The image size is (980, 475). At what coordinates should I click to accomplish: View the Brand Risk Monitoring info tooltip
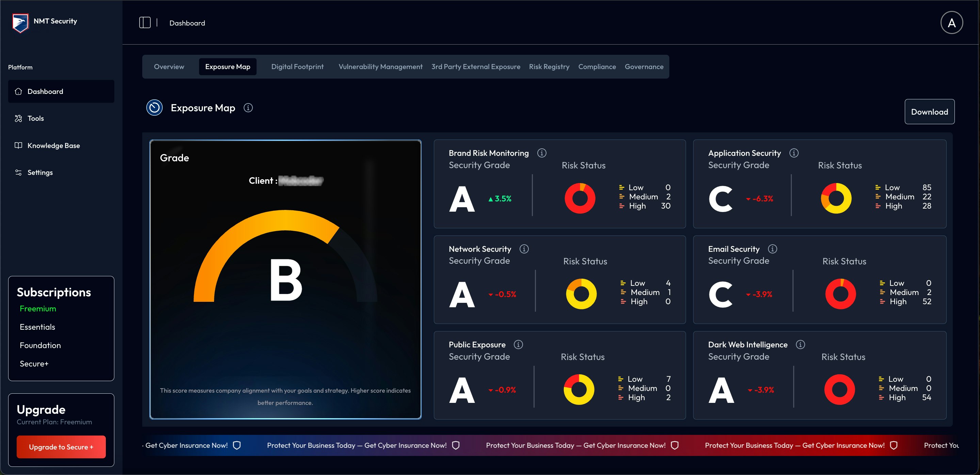(x=542, y=152)
